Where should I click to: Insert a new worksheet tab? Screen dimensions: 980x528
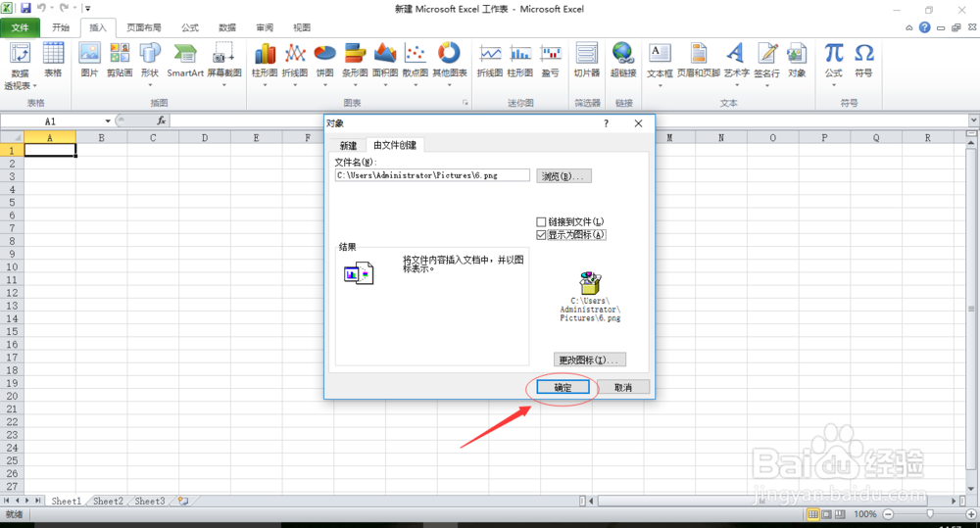click(x=183, y=502)
